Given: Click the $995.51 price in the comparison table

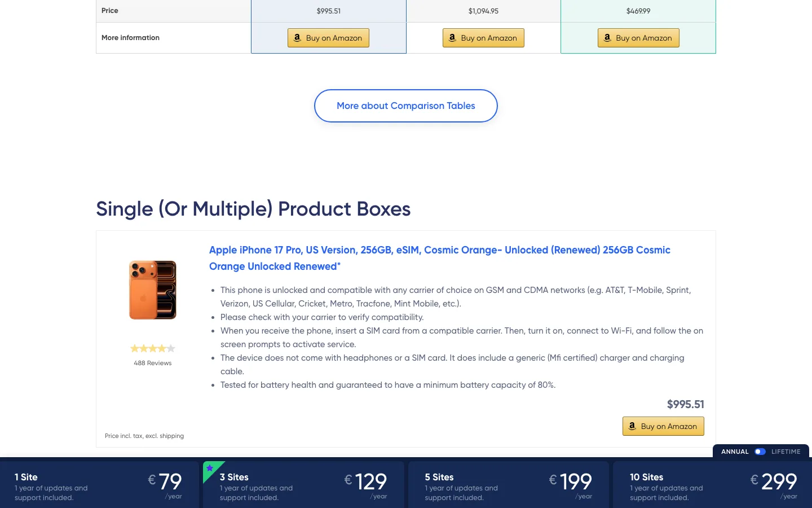Looking at the screenshot, I should click(329, 11).
